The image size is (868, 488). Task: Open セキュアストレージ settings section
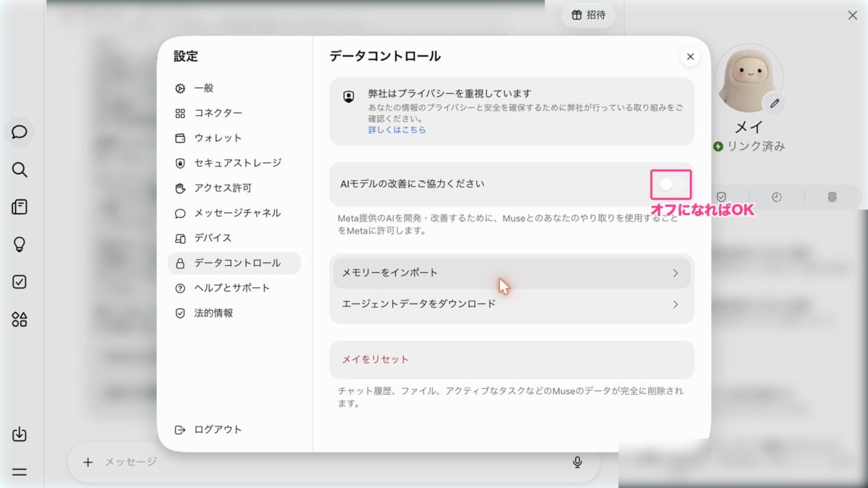coord(234,163)
